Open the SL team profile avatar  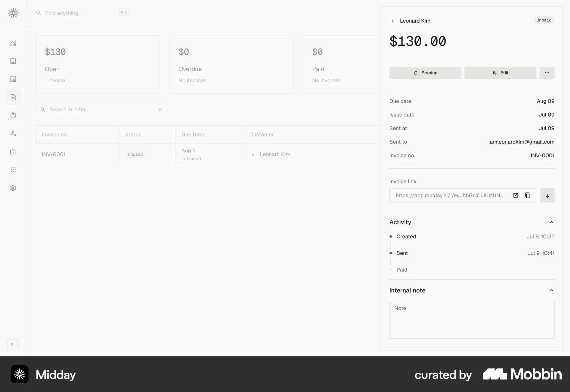tap(13, 344)
